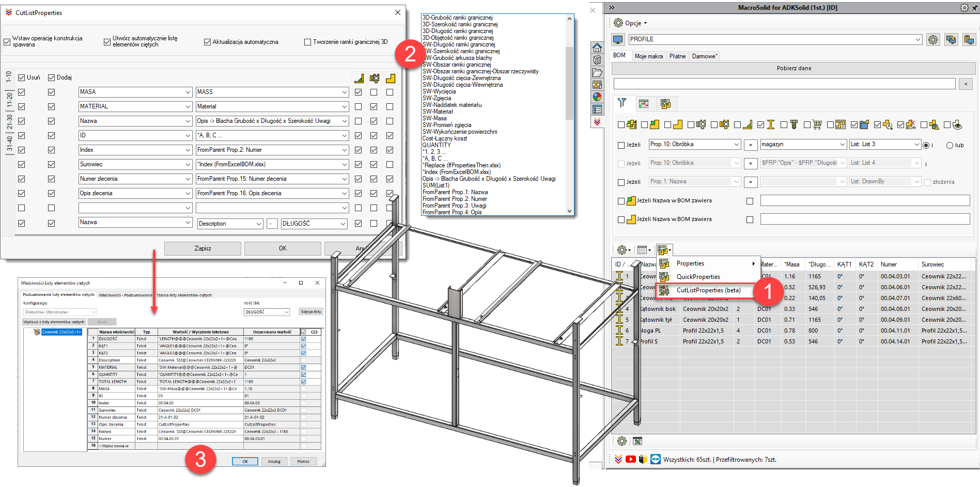The height and width of the screenshot is (487, 980).
Task: Click OK in the CutListProperties dialog
Action: (283, 248)
